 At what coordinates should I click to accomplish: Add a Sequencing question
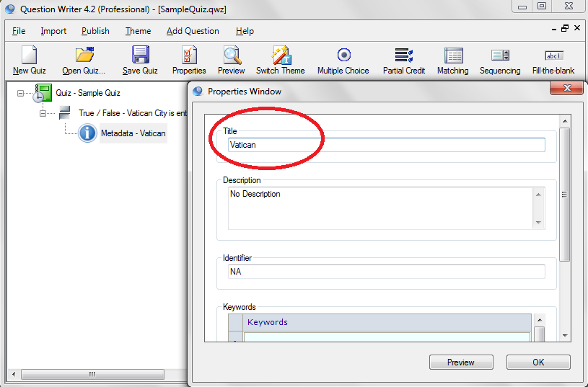(500, 60)
